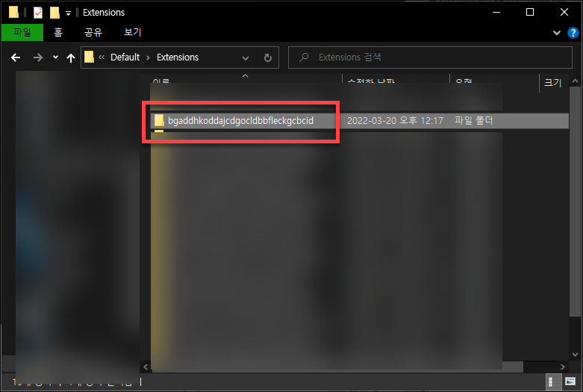The height and width of the screenshot is (392, 583).
Task: Click the Default breadcrumb in address bar
Action: point(125,57)
